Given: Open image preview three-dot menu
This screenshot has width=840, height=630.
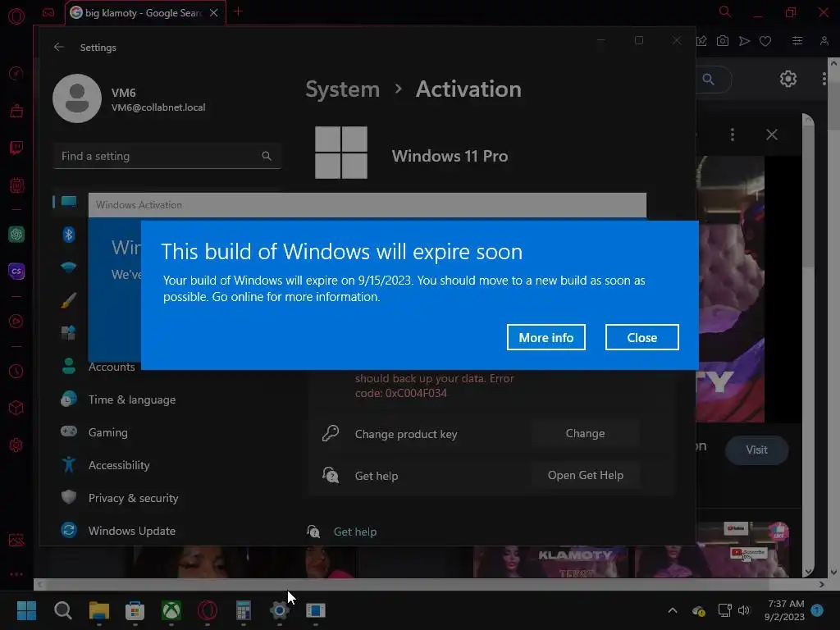Looking at the screenshot, I should (x=733, y=135).
